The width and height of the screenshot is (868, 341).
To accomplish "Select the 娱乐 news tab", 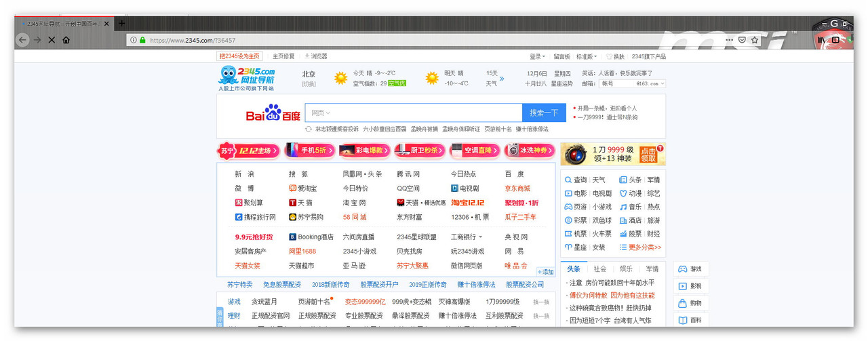I will 626,269.
